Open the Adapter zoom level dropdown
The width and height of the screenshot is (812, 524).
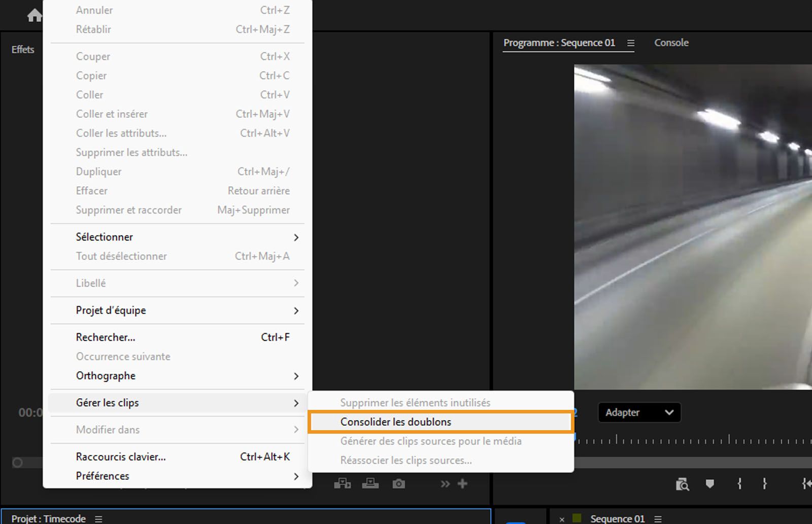(639, 412)
